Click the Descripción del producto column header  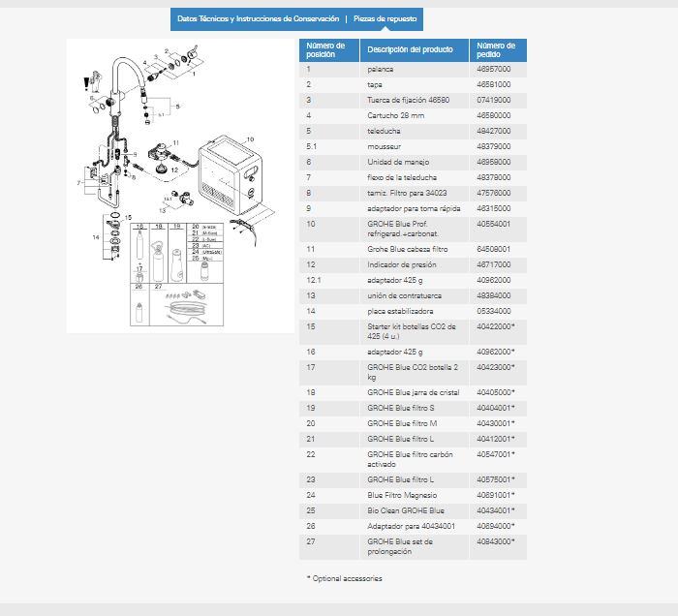[415, 50]
